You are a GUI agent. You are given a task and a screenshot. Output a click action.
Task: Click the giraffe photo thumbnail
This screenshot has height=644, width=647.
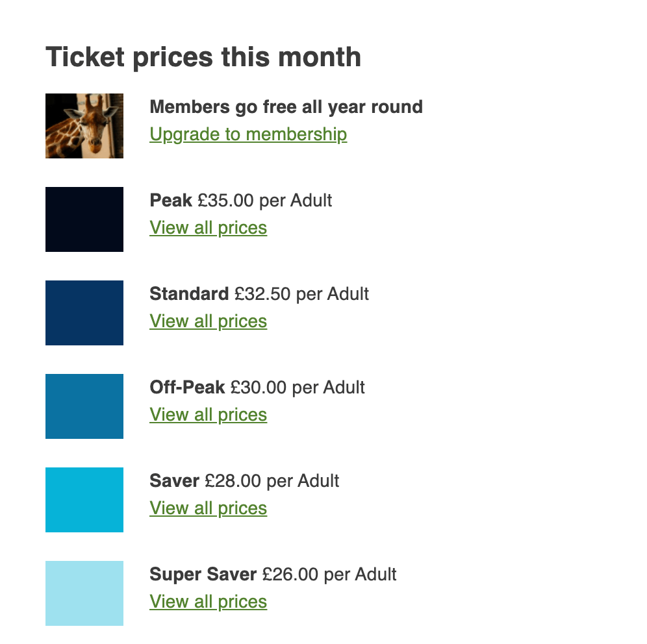click(84, 126)
